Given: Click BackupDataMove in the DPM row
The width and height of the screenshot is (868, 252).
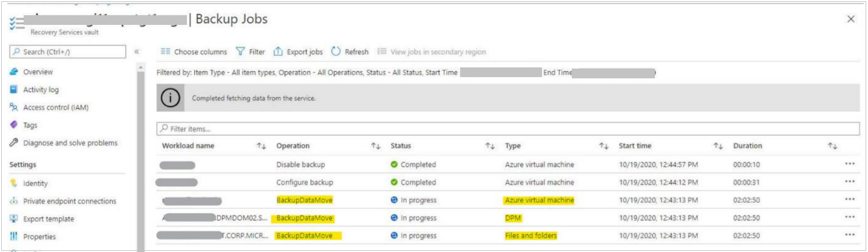Looking at the screenshot, I should [304, 218].
